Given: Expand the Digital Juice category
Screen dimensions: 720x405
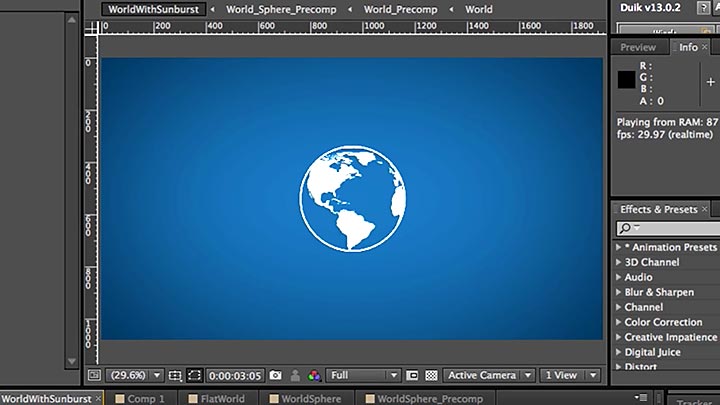Looking at the screenshot, I should click(619, 352).
